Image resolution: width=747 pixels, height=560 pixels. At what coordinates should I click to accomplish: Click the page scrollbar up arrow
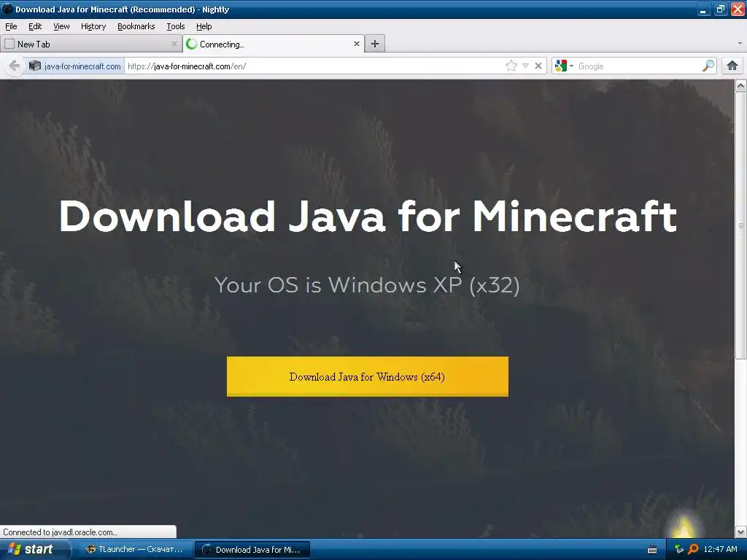pos(741,86)
